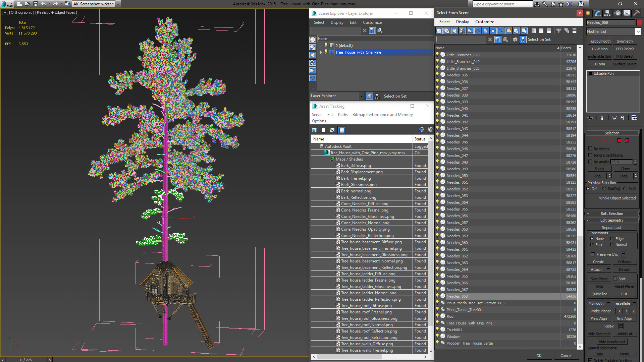Screen dimensions: 644x362
Task: Select Border sub-object level icon
Action: tap(611, 141)
